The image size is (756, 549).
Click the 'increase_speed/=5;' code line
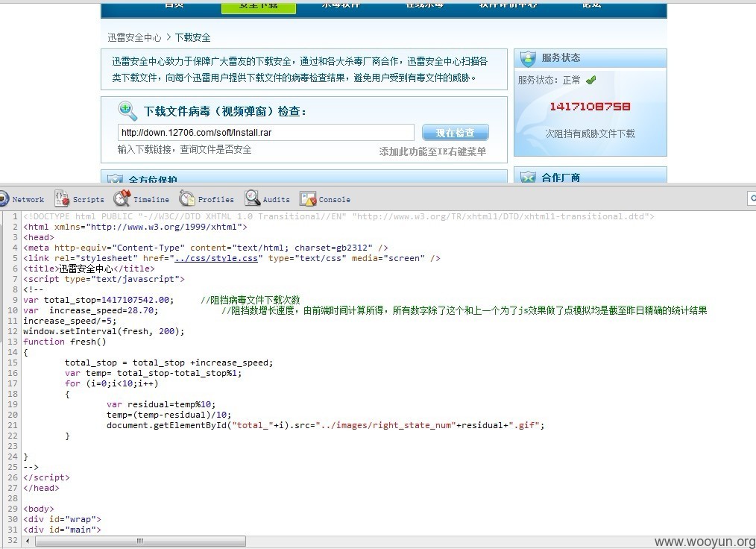[x=70, y=321]
